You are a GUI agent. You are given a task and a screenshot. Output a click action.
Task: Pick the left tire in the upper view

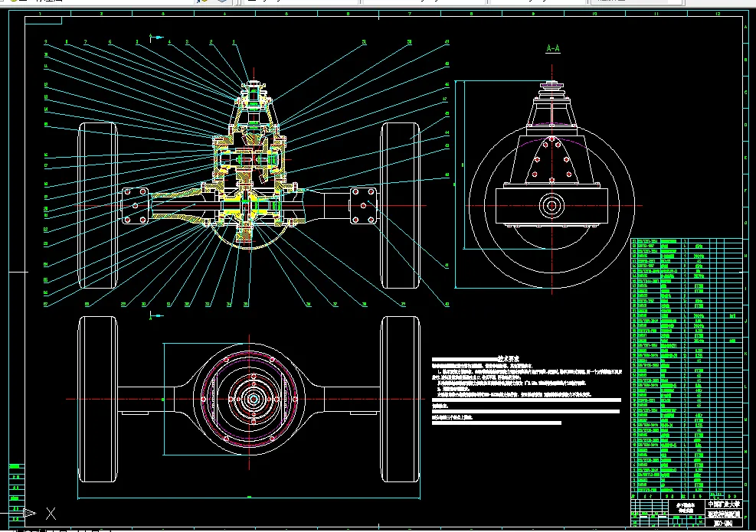pyautogui.click(x=98, y=205)
